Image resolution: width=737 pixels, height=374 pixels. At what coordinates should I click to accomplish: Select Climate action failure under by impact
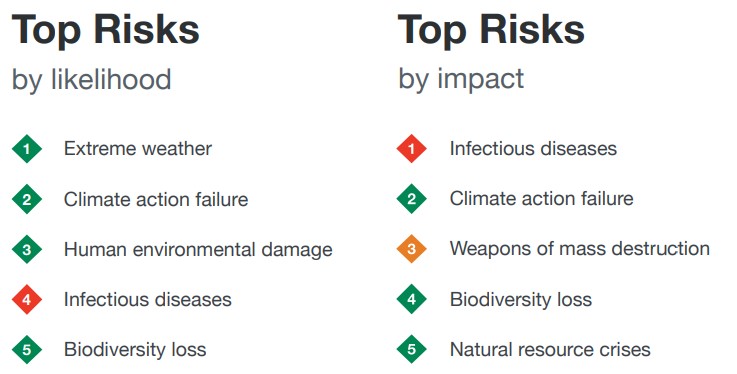(x=541, y=198)
